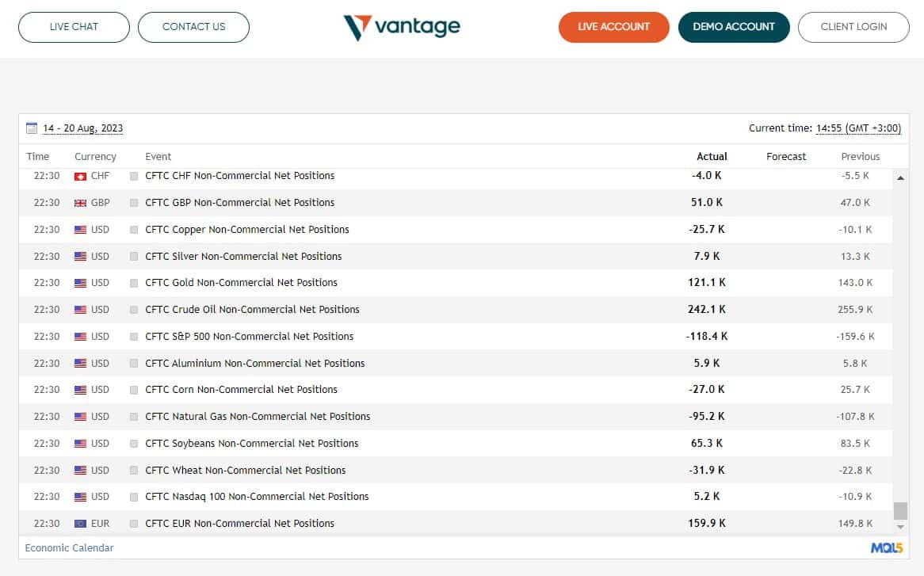Image resolution: width=924 pixels, height=576 pixels.
Task: Open CFTC EUR Non-Commercial Net Positions event
Action: tap(240, 523)
